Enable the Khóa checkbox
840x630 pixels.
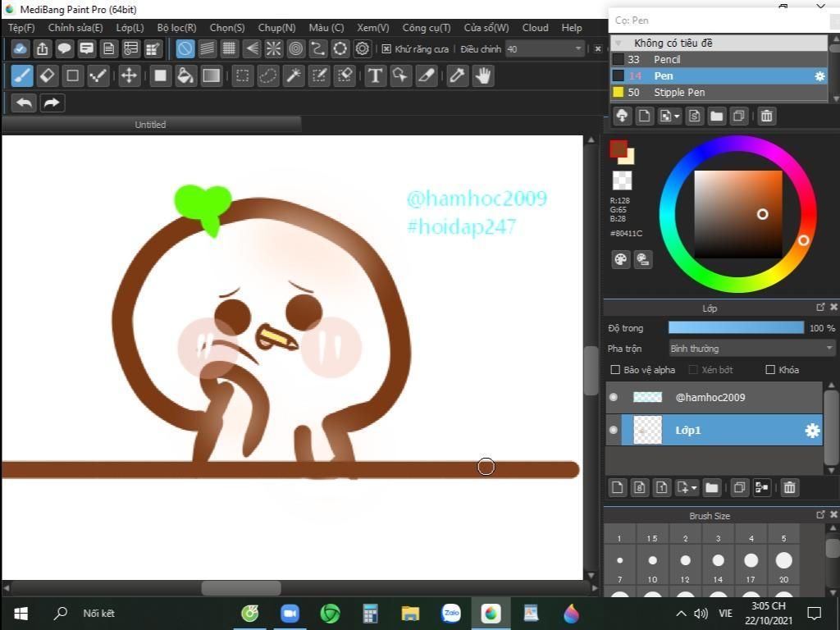(770, 370)
